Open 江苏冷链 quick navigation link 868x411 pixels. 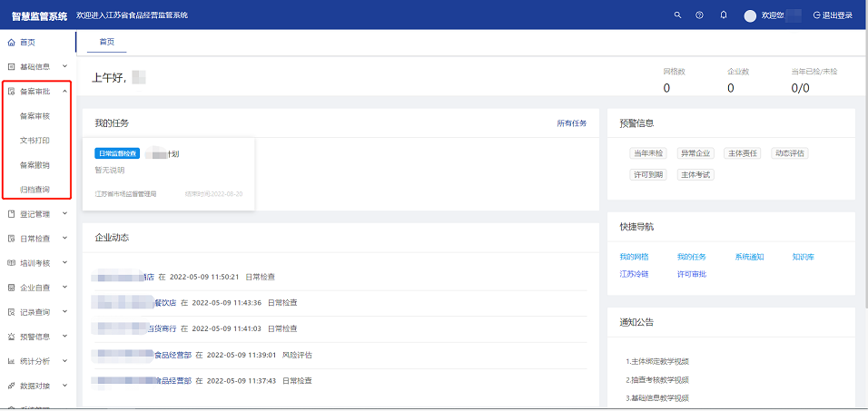pyautogui.click(x=634, y=274)
